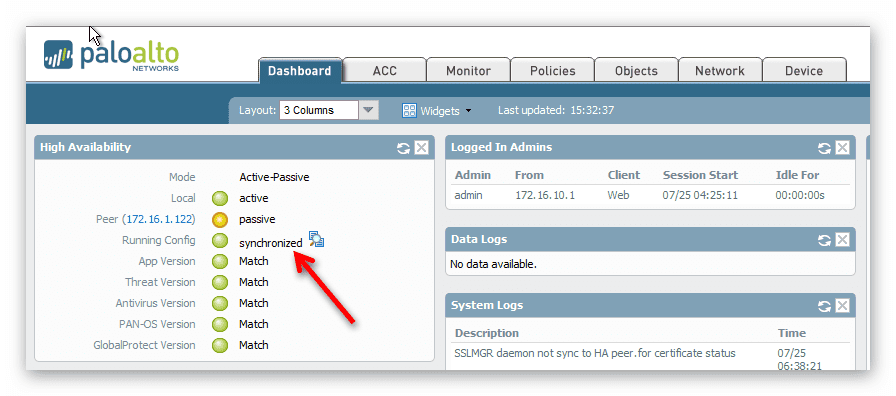Click the 172.16.10.1 source address

click(545, 195)
